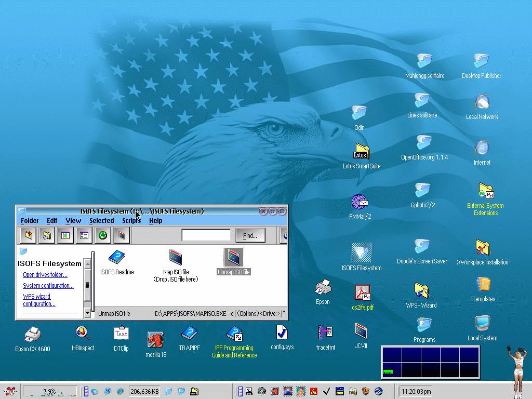The image size is (532, 399).
Task: Open the ISOFS Readme book icon
Action: coord(117,258)
